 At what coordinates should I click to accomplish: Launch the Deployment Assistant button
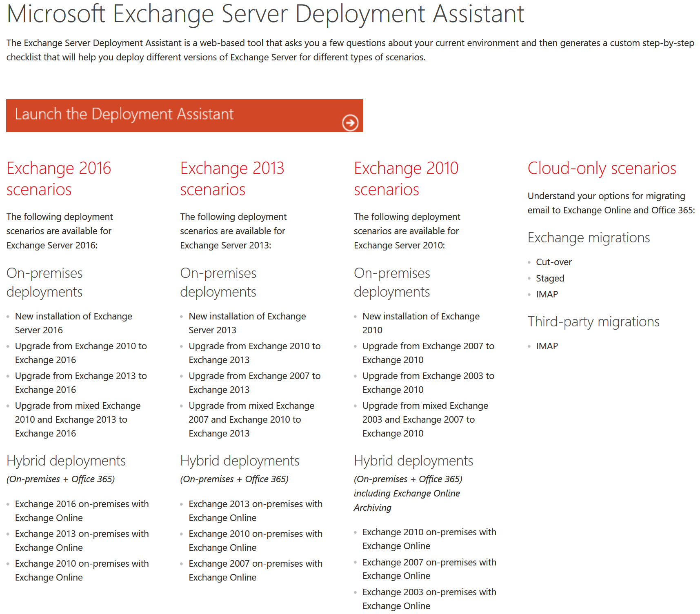coord(184,115)
